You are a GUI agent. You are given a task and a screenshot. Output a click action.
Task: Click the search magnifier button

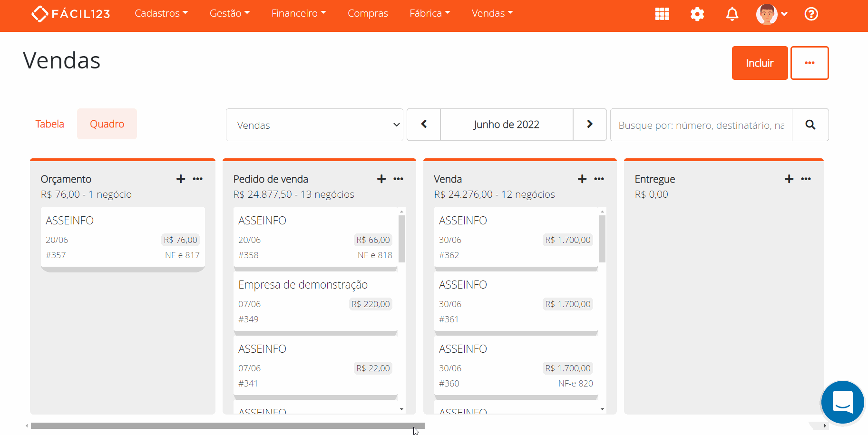[810, 125]
